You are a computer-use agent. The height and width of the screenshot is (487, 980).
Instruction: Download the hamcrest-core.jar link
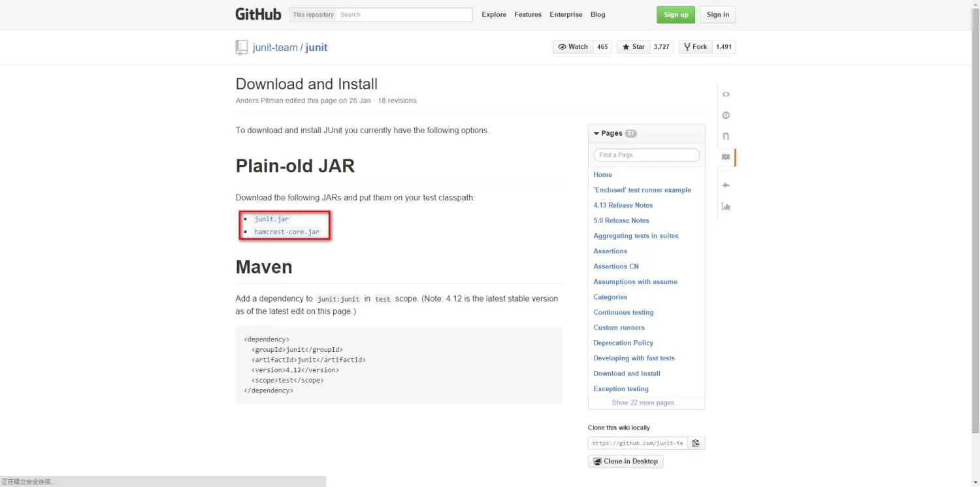(287, 232)
